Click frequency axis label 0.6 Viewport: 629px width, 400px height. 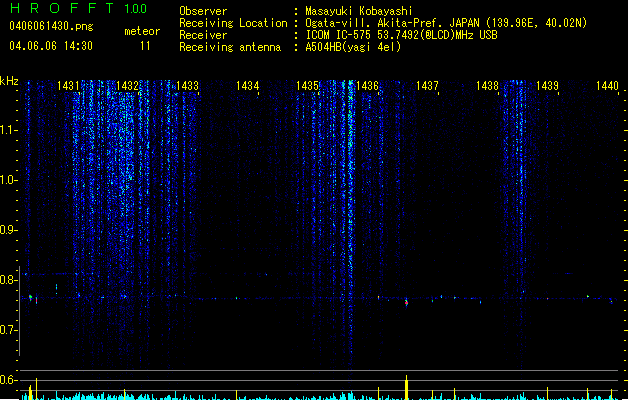[8, 380]
